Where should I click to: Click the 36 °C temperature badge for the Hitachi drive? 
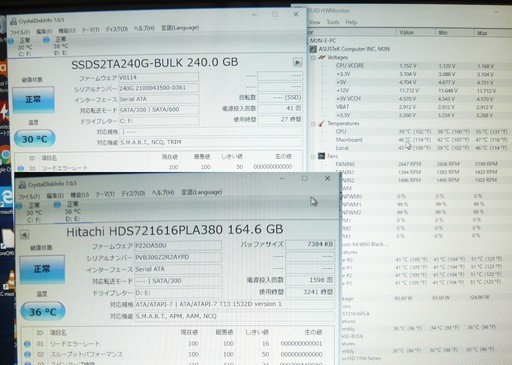coord(43,311)
